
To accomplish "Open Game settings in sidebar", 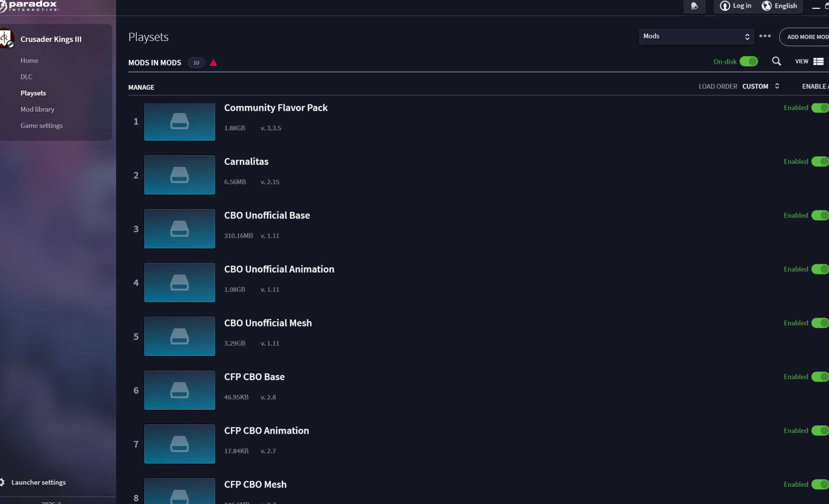I will point(41,126).
